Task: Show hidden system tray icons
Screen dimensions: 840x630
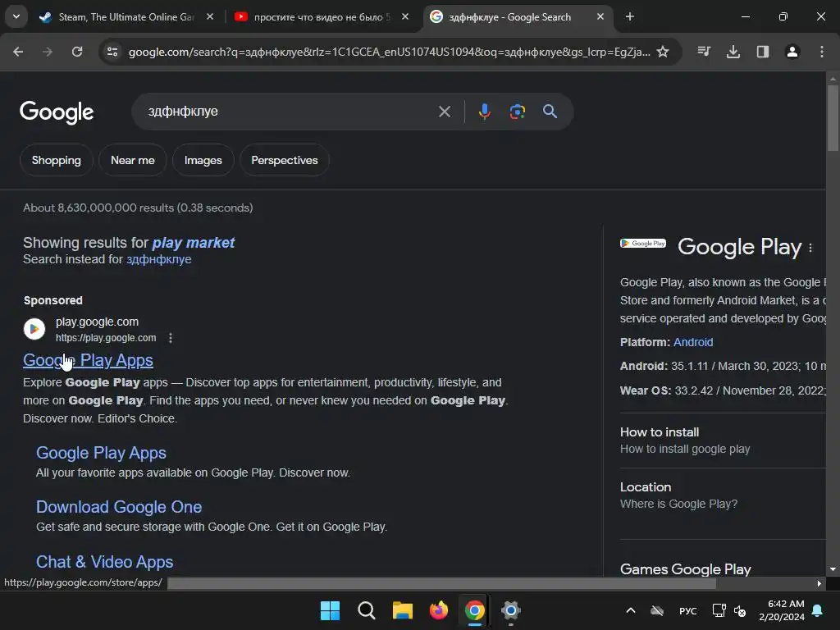Action: 631,610
